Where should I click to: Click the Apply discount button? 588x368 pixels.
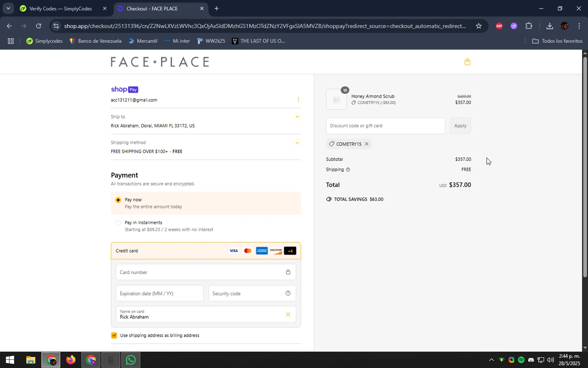tap(460, 126)
